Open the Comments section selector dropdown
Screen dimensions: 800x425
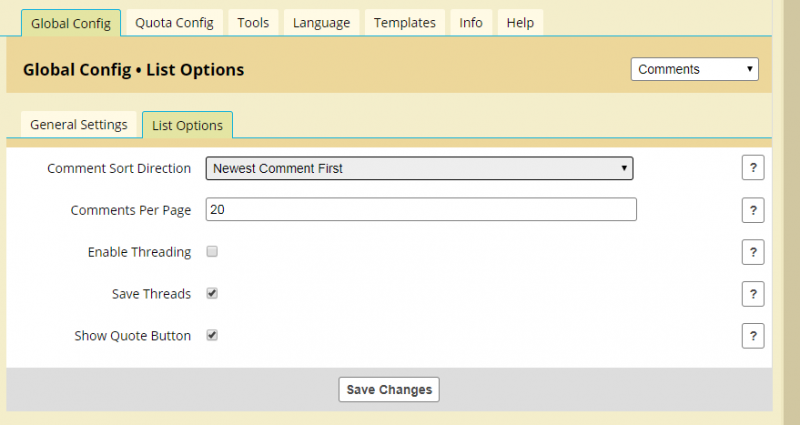pos(695,69)
